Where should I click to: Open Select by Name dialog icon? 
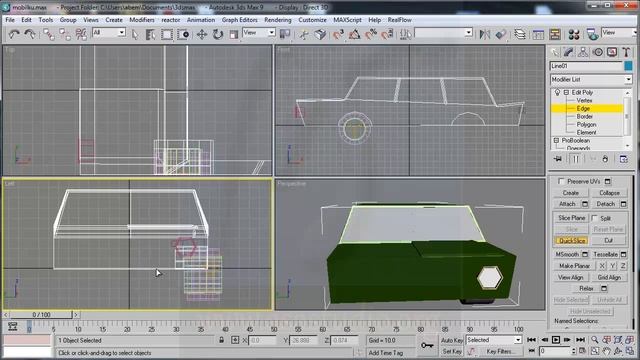150,35
